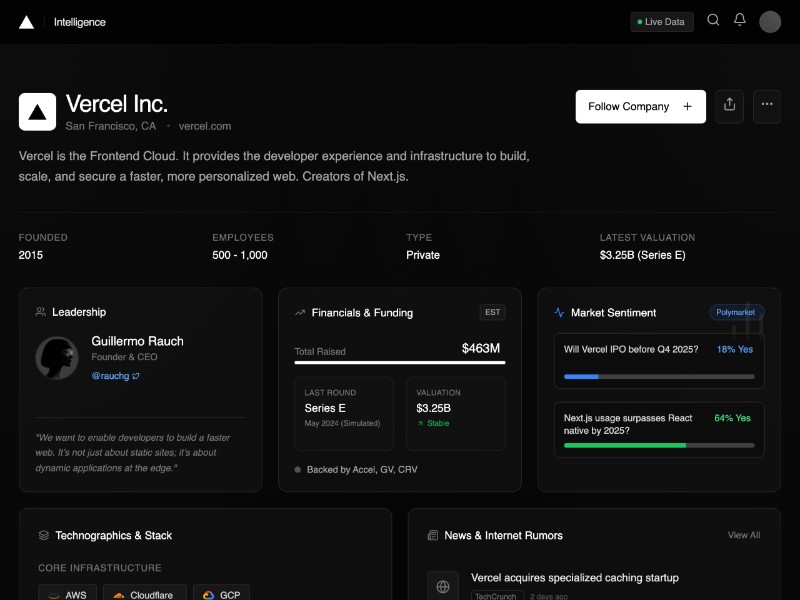Click the Intelligence header label
The image size is (800, 600).
click(80, 22)
